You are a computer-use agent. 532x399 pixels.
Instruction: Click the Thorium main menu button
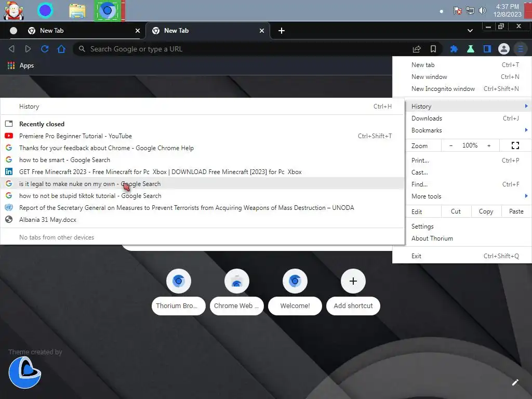521,49
